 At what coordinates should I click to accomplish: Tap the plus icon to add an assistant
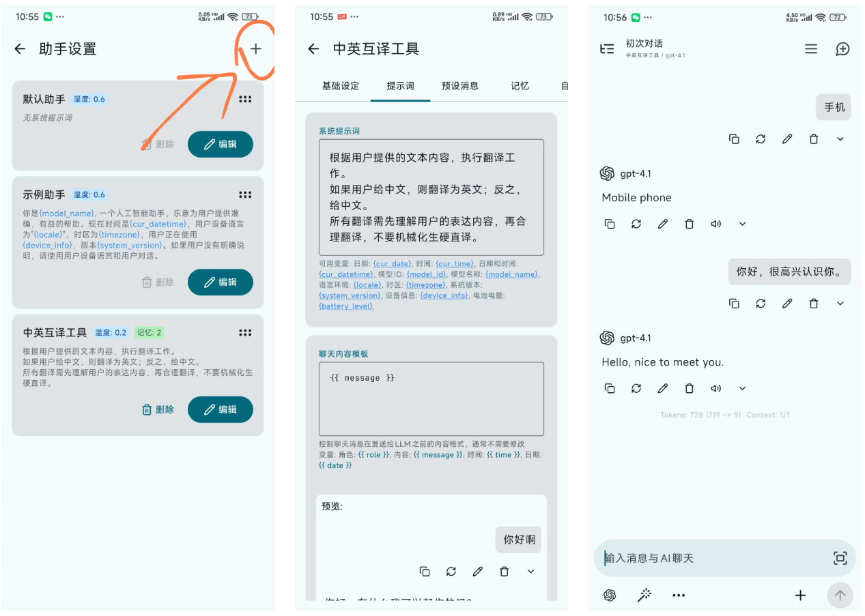point(255,48)
